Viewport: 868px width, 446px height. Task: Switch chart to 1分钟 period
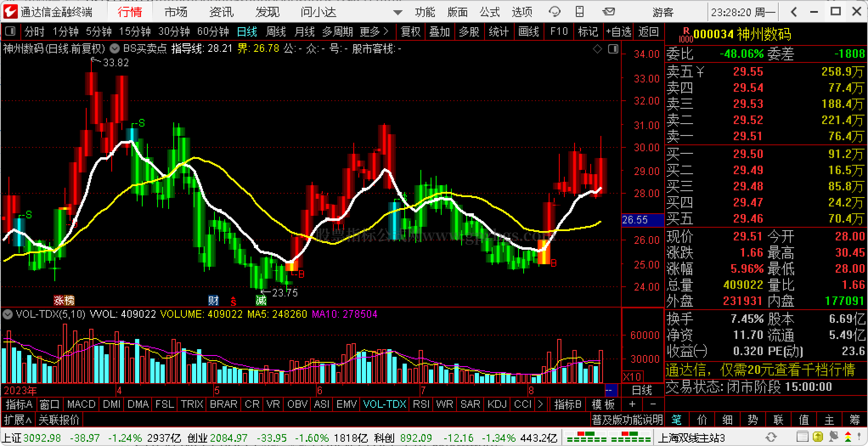pyautogui.click(x=65, y=32)
